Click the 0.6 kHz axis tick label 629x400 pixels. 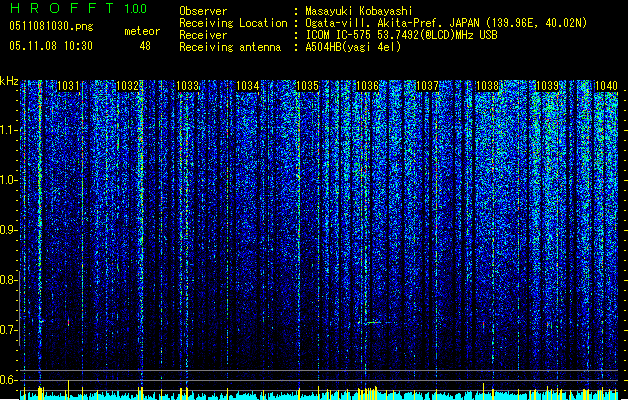(x=9, y=380)
